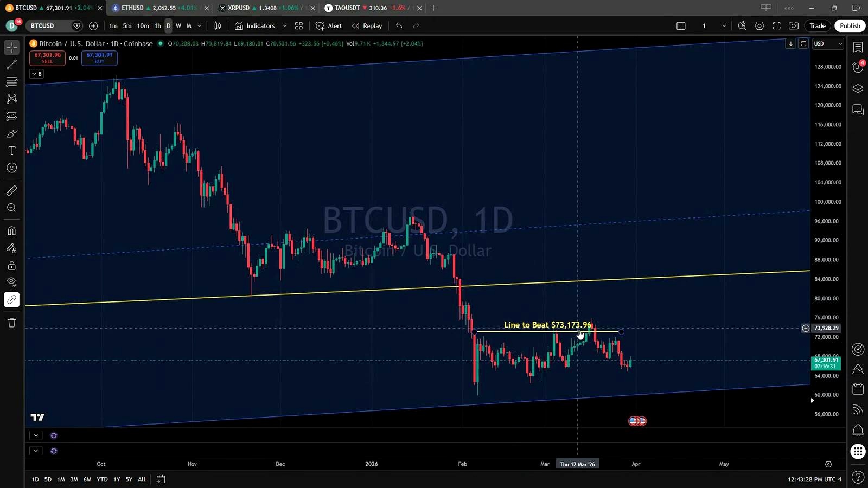
Task: Toggle magnet mode for drawings
Action: (x=11, y=231)
